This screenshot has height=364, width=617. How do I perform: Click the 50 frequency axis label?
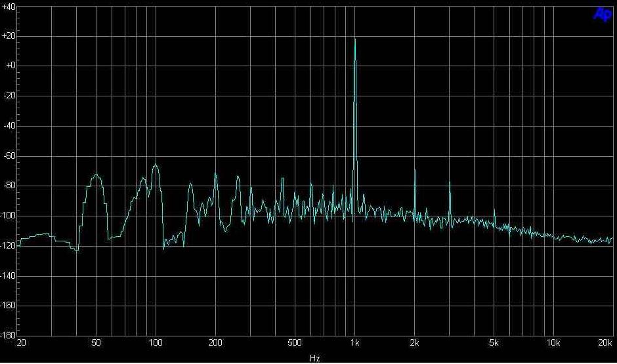[96, 343]
